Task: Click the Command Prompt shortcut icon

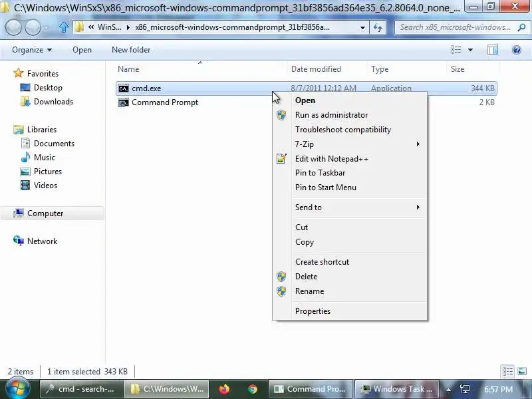Action: tap(124, 102)
